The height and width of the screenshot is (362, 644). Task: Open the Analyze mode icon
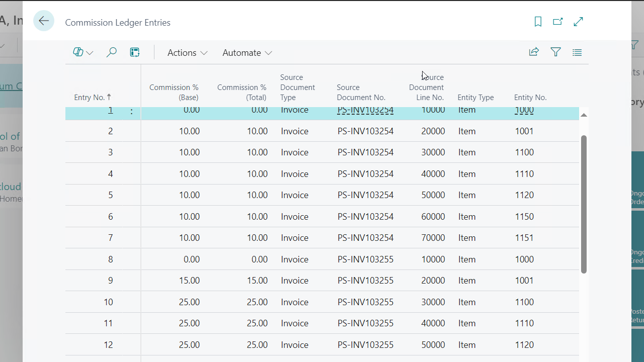pyautogui.click(x=135, y=52)
